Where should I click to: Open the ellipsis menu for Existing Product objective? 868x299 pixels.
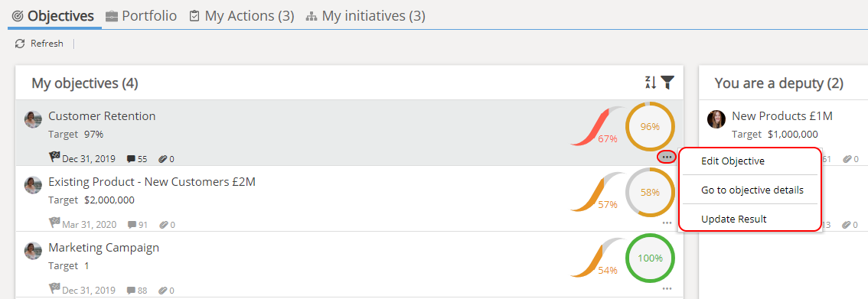[667, 223]
